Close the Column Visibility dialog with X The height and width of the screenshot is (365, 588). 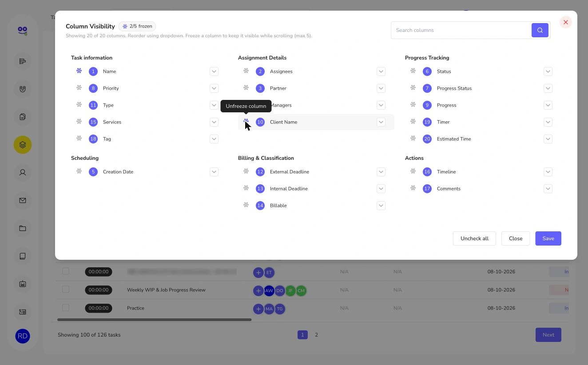tap(565, 22)
